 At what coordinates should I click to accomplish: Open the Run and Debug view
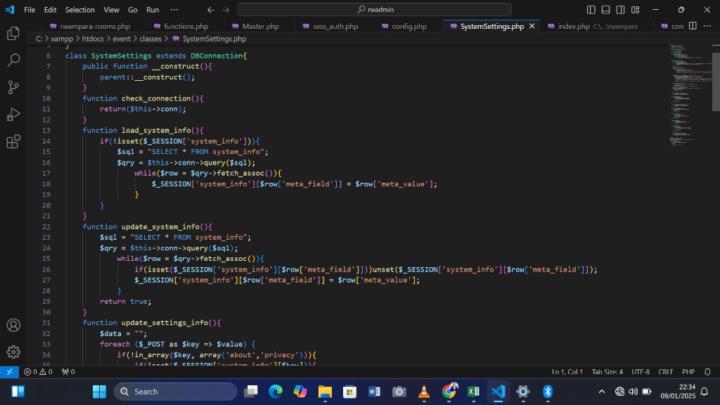[x=13, y=114]
